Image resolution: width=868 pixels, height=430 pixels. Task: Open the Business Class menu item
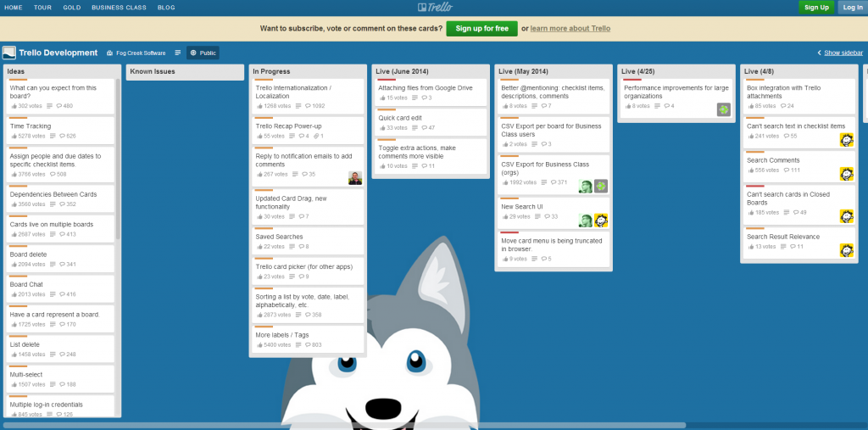point(119,8)
